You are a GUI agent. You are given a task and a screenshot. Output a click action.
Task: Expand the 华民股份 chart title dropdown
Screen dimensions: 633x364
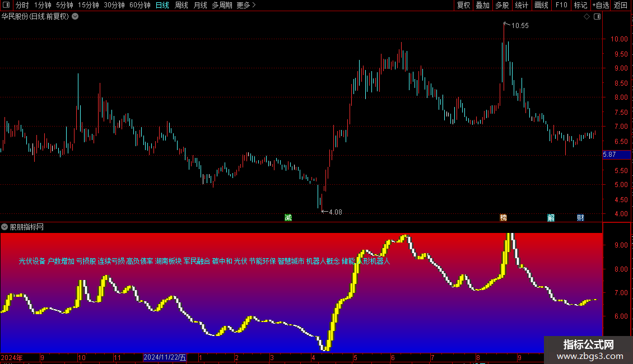(x=75, y=17)
